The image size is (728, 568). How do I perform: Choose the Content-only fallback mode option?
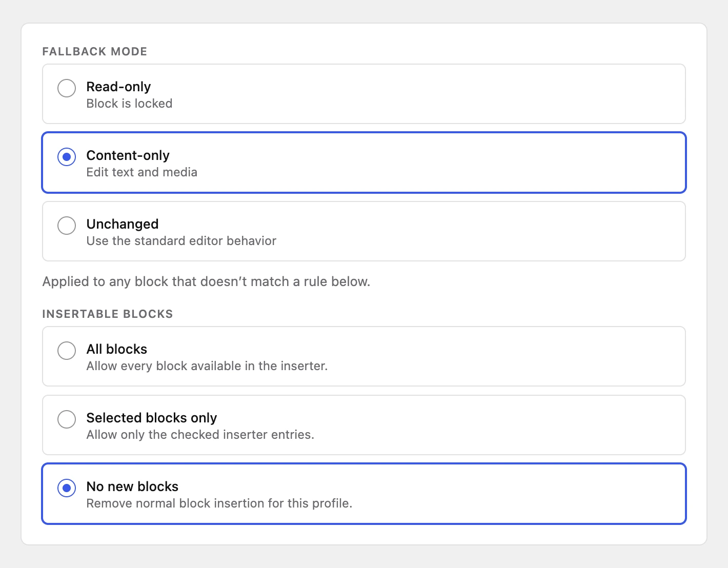point(364,163)
